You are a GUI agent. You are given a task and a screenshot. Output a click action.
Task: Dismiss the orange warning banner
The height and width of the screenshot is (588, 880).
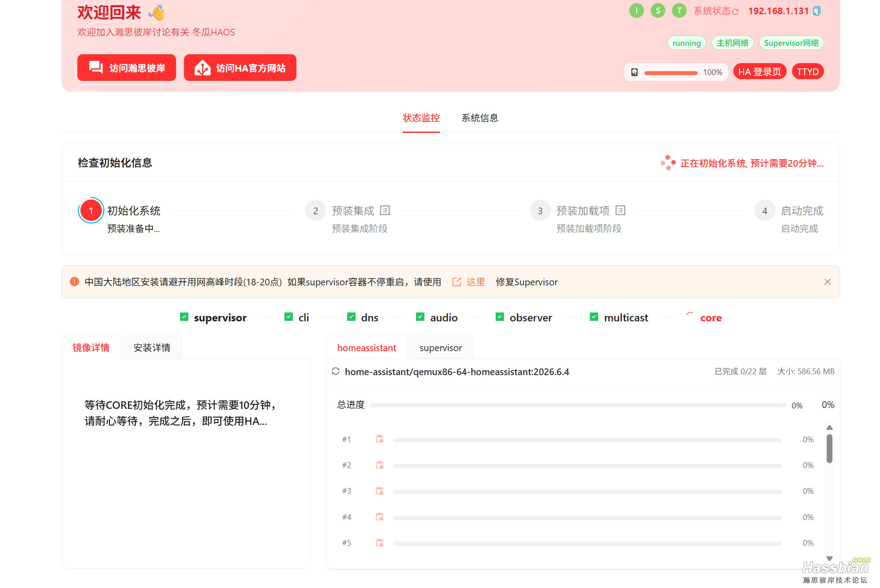pos(827,282)
